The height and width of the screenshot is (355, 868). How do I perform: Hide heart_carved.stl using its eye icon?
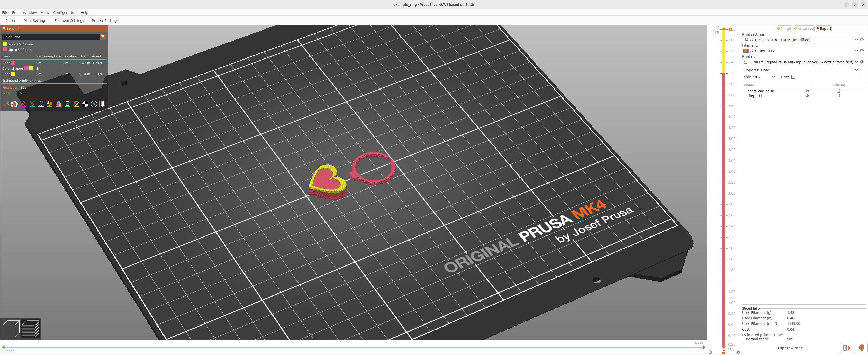807,91
